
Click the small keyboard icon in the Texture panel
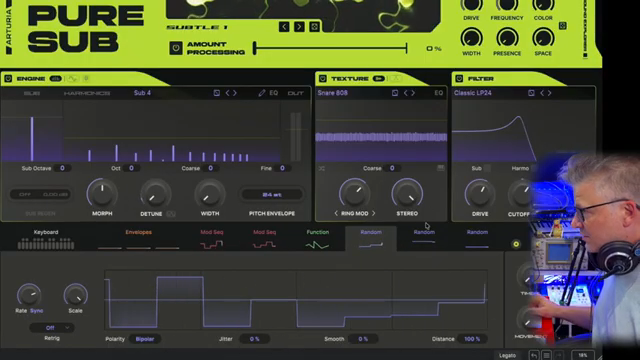coord(440,168)
